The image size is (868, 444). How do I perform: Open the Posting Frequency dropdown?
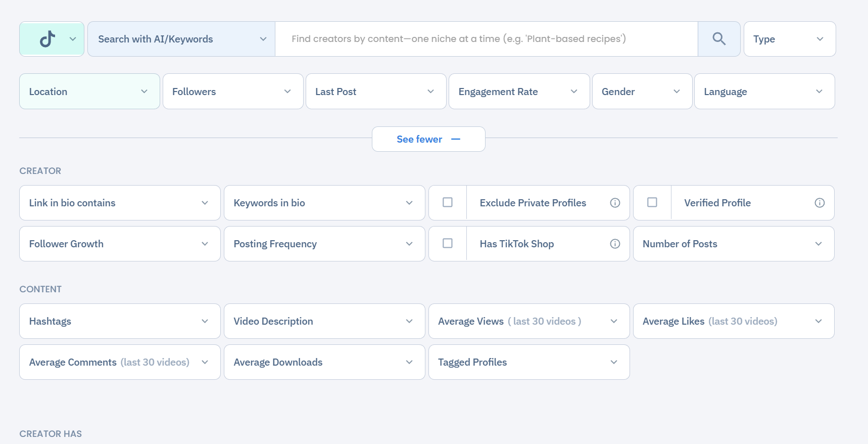coord(324,244)
